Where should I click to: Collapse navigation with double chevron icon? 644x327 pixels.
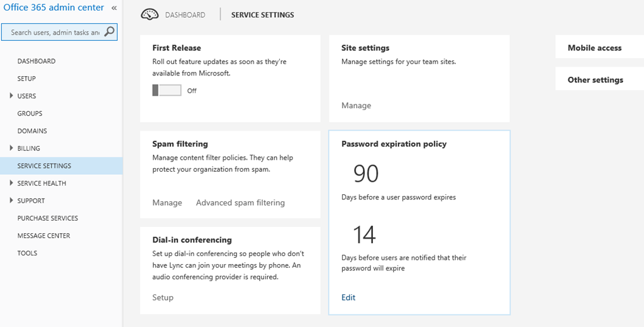(x=114, y=8)
